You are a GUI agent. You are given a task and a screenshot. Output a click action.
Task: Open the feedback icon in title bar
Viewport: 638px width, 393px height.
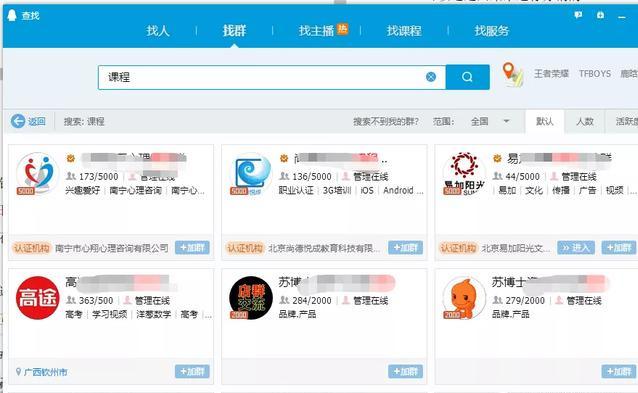(578, 15)
